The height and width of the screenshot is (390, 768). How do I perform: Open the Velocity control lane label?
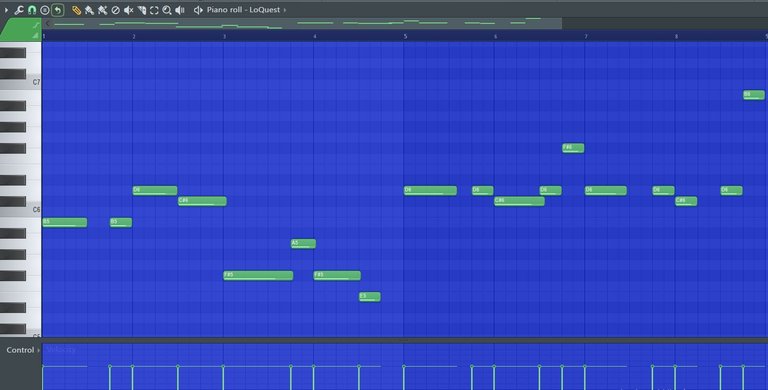tap(60, 349)
